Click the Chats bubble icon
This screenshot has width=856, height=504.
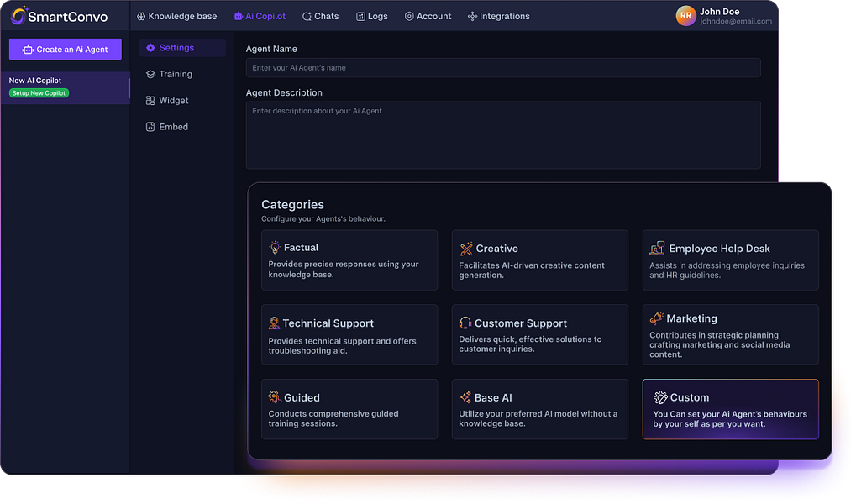pyautogui.click(x=307, y=17)
